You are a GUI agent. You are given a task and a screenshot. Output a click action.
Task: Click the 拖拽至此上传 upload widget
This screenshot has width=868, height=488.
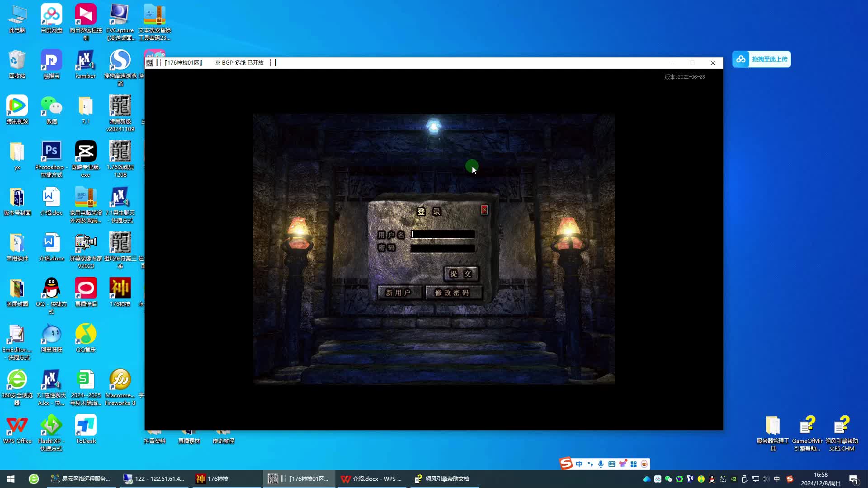(x=761, y=59)
